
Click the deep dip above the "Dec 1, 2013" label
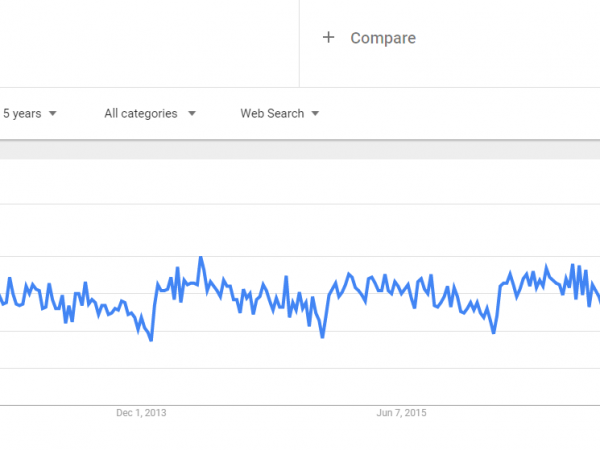[x=151, y=340]
